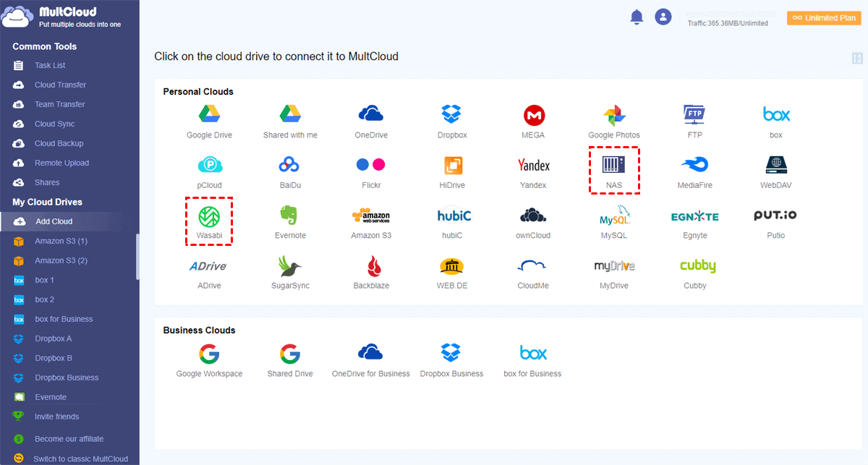The height and width of the screenshot is (465, 868).
Task: Select the NAS storage icon
Action: pyautogui.click(x=614, y=165)
